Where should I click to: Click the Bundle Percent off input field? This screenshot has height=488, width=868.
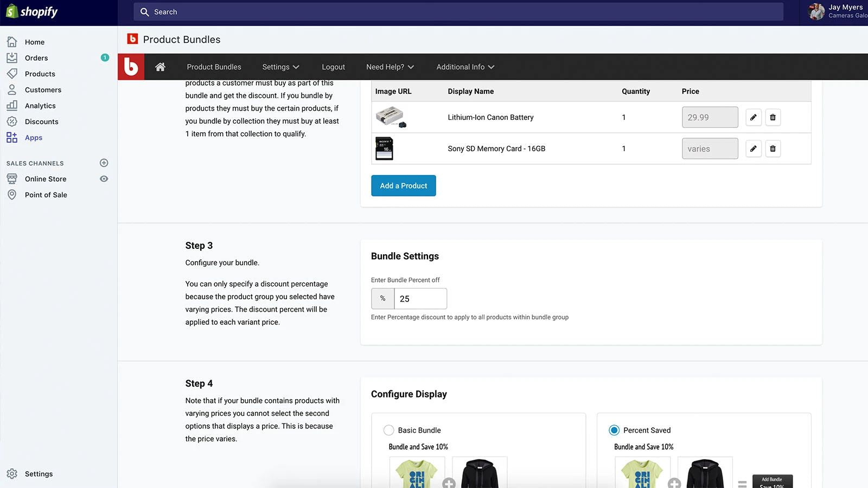420,299
